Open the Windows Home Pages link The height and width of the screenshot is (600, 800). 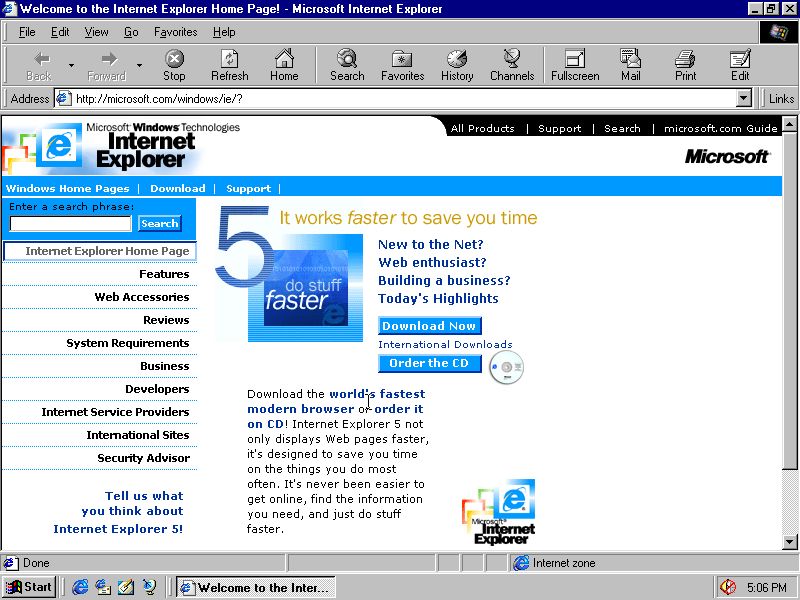click(67, 188)
